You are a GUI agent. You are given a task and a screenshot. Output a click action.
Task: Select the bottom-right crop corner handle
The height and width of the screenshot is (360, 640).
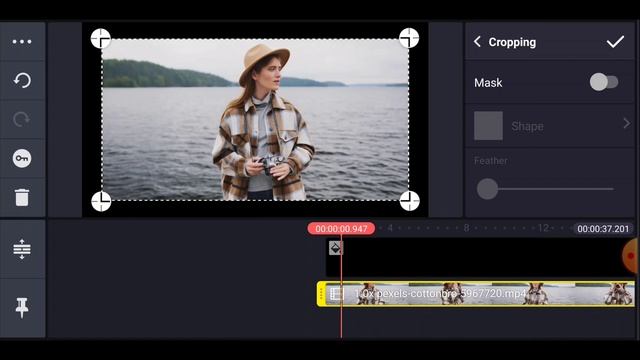point(409,200)
